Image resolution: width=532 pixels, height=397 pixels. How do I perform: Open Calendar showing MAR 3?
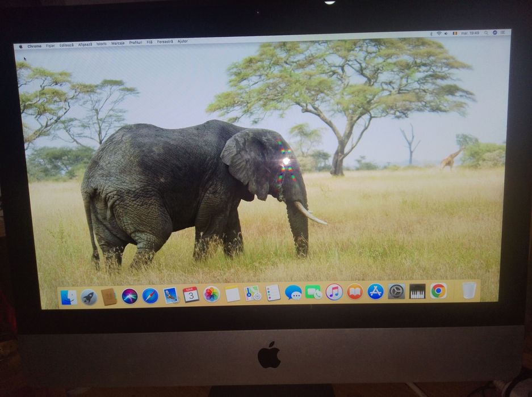191,294
